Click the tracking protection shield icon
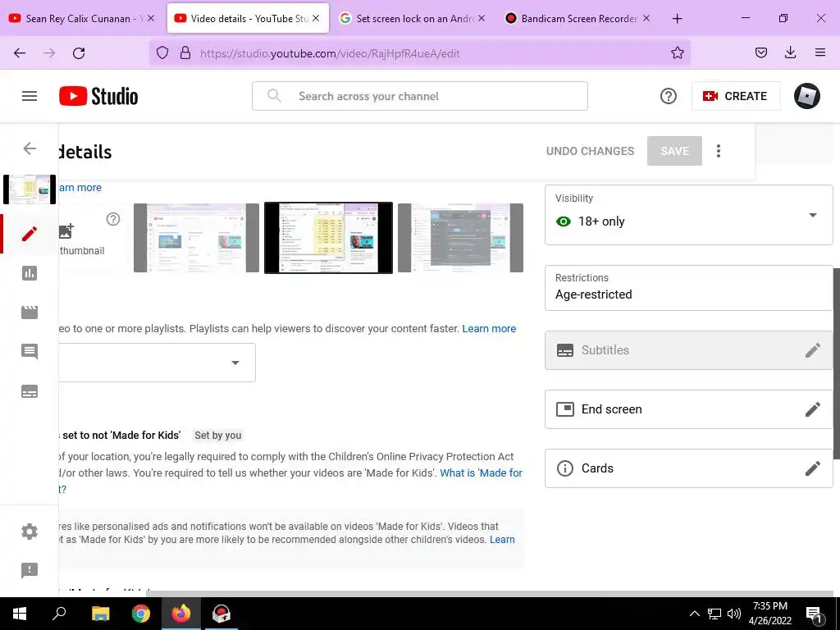The height and width of the screenshot is (630, 840). [162, 52]
